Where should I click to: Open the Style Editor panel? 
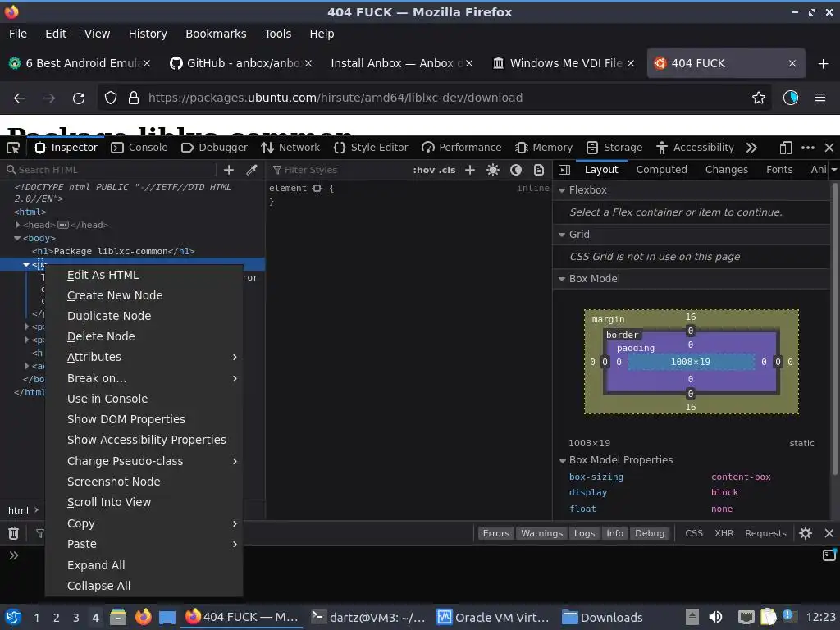click(x=371, y=148)
